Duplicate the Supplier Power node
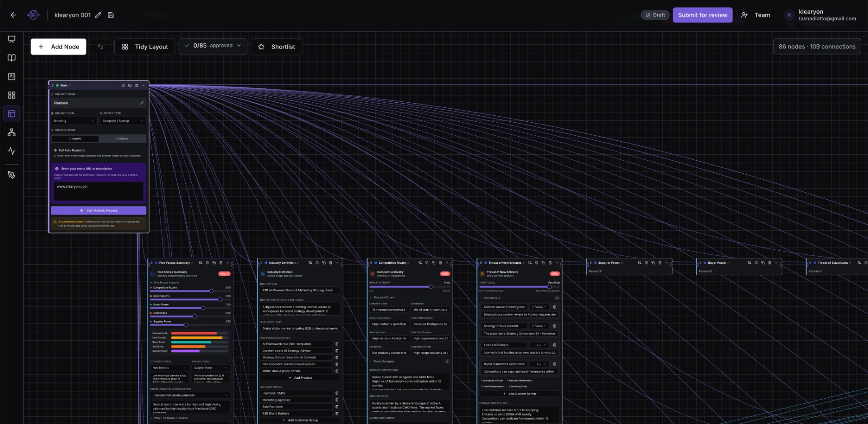Screen dimensions: 868x424 [x=653, y=263]
